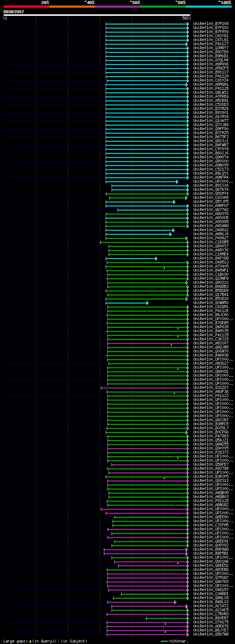Open the UniRef100_O48612 entry
The height and width of the screenshot is (644, 235).
click(211, 230)
